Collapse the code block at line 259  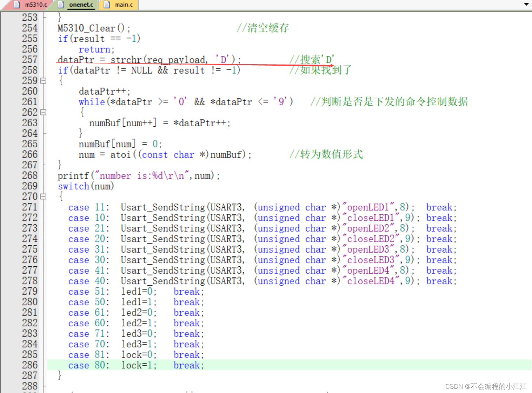coord(43,81)
